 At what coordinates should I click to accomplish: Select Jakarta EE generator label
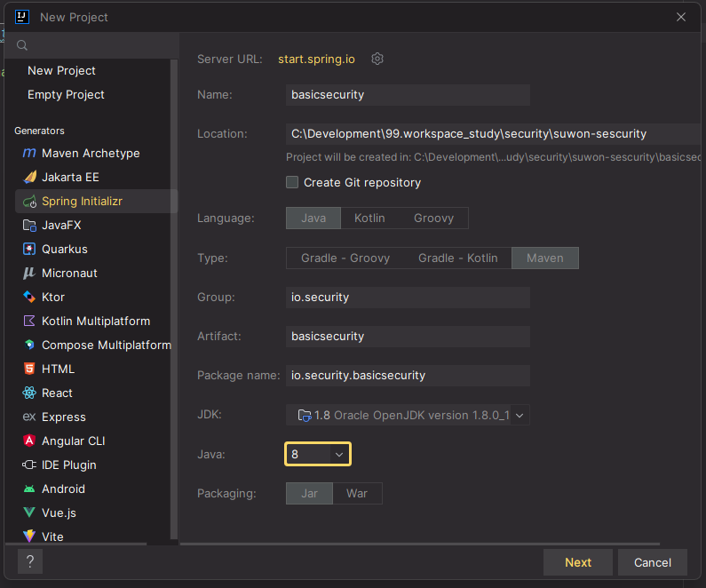[70, 177]
